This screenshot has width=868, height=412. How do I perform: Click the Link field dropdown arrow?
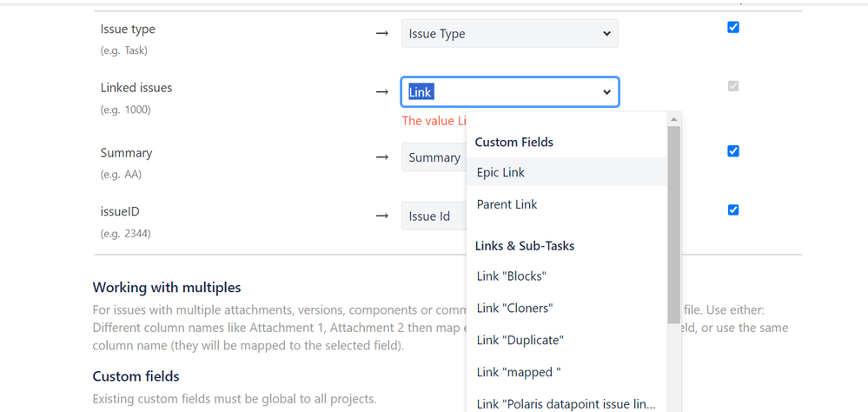(606, 92)
